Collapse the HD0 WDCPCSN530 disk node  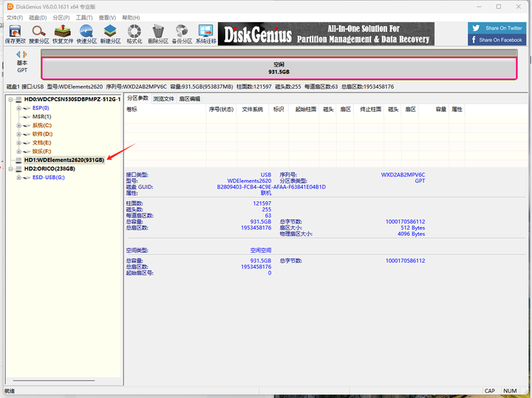10,99
